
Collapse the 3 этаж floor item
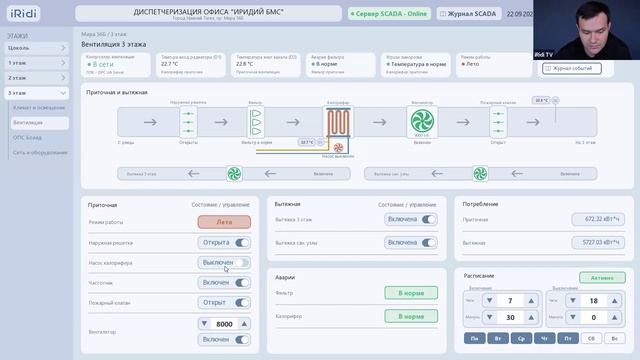(36, 93)
